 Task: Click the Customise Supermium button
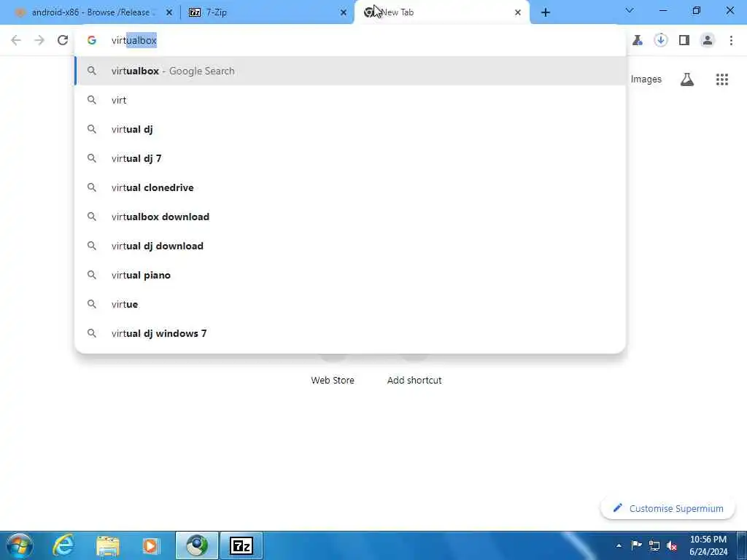(668, 508)
